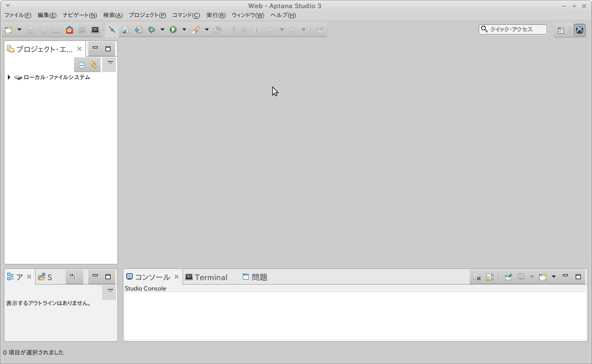Open the Open Console dropdown arrow

554,277
